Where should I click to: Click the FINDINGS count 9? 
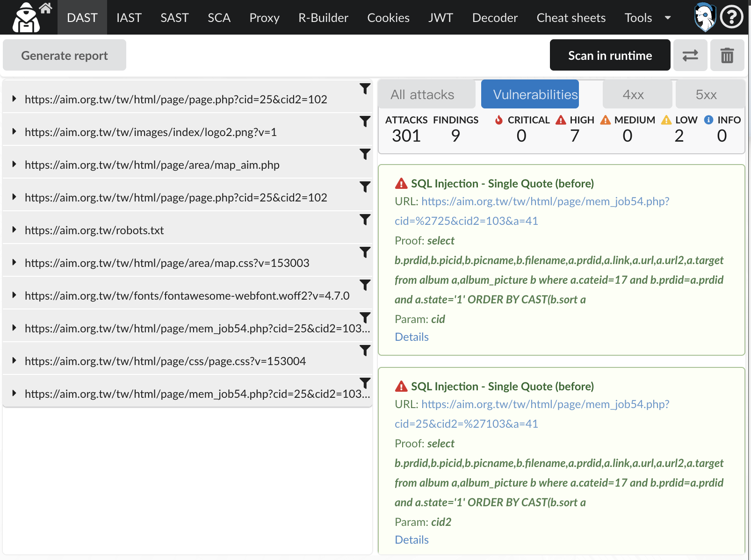click(455, 136)
